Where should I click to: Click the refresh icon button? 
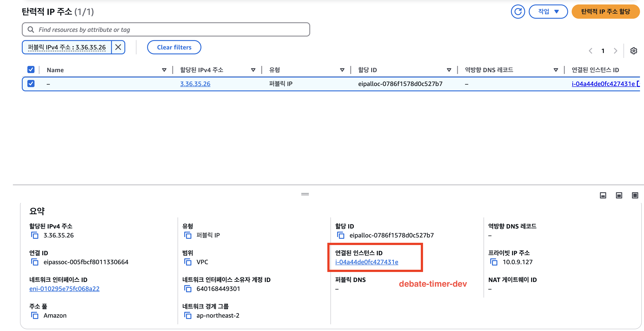click(518, 12)
